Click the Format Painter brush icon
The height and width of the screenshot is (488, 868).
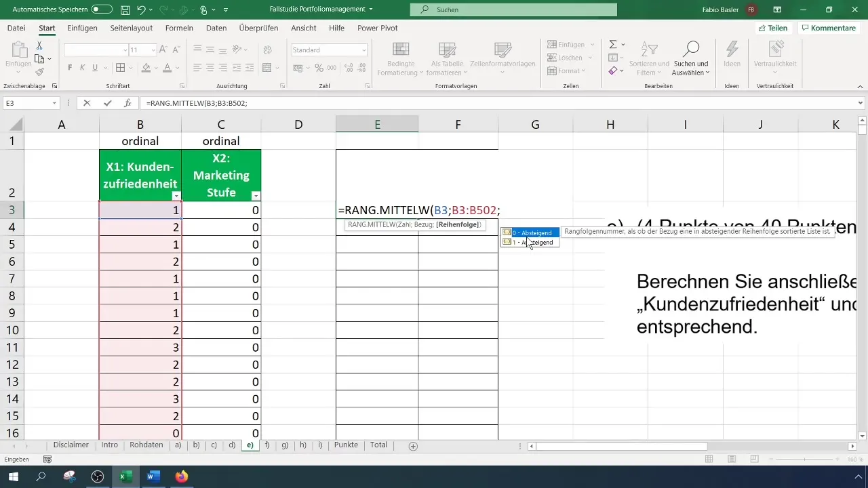click(x=39, y=72)
